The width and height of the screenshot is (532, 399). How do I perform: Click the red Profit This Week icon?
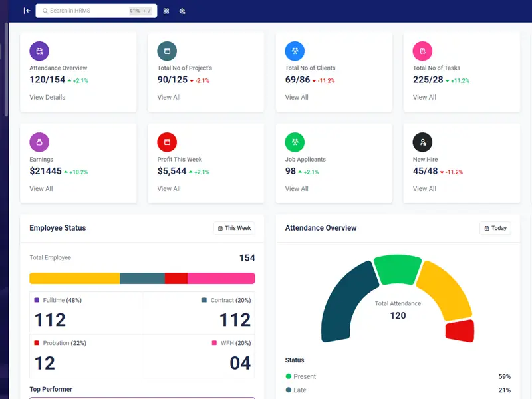[167, 142]
